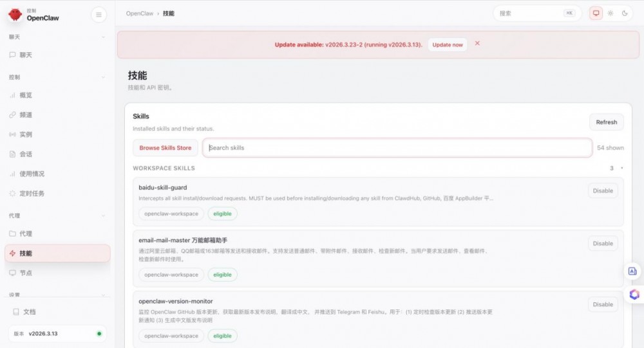Dismiss the update available banner
644x348 pixels.
pyautogui.click(x=477, y=44)
